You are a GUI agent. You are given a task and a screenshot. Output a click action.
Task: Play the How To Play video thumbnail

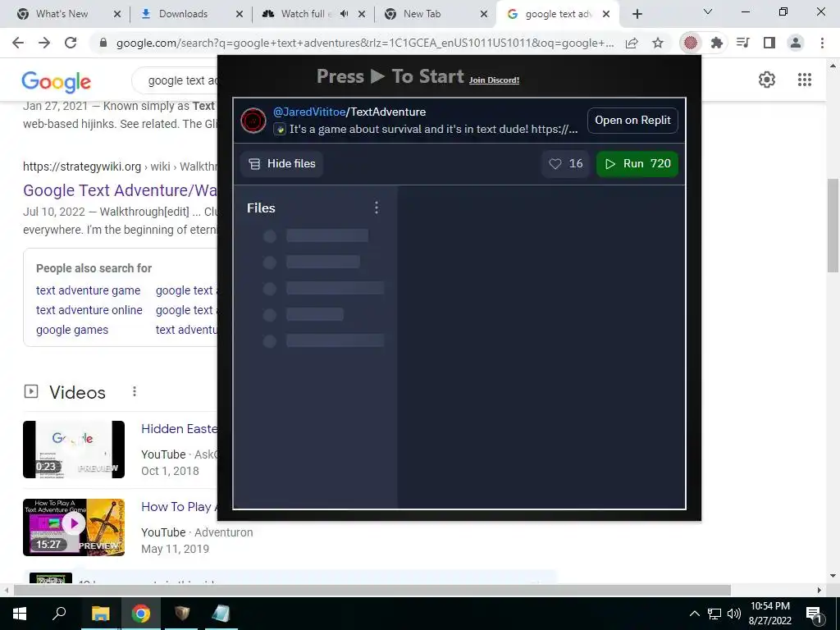74,527
